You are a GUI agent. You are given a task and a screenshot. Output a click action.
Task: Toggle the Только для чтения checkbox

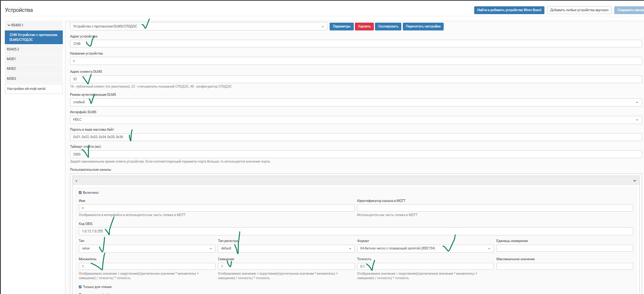[x=80, y=287]
